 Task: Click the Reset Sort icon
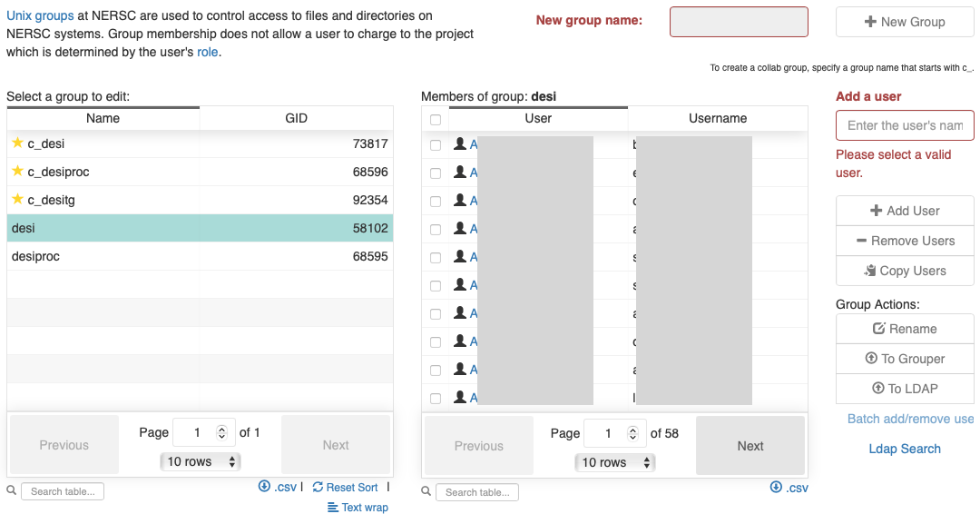(x=318, y=487)
